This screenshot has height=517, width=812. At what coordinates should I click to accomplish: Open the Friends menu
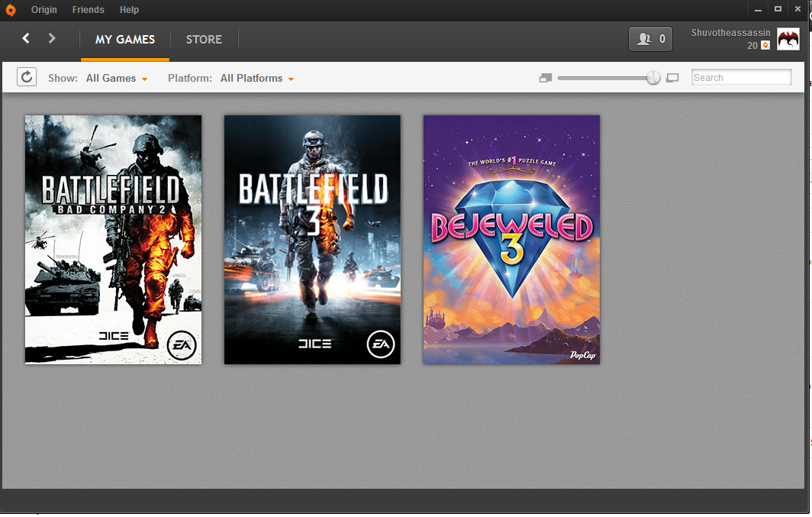(88, 10)
